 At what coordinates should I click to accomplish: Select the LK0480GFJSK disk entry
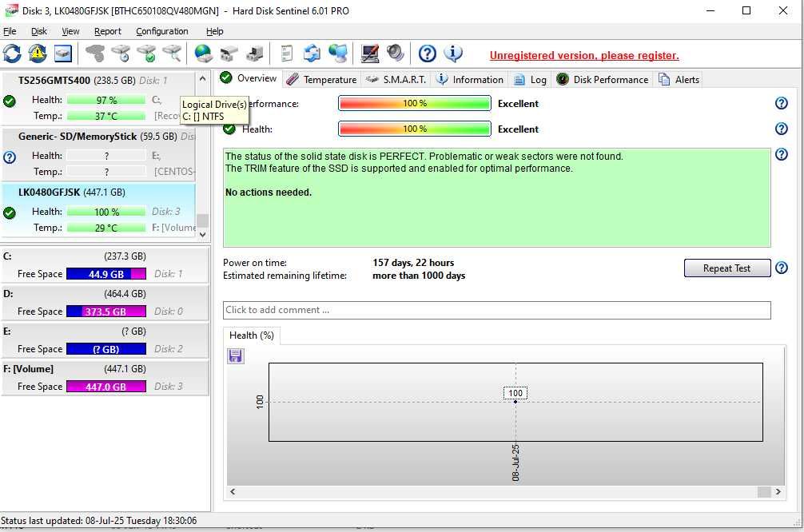click(x=98, y=210)
